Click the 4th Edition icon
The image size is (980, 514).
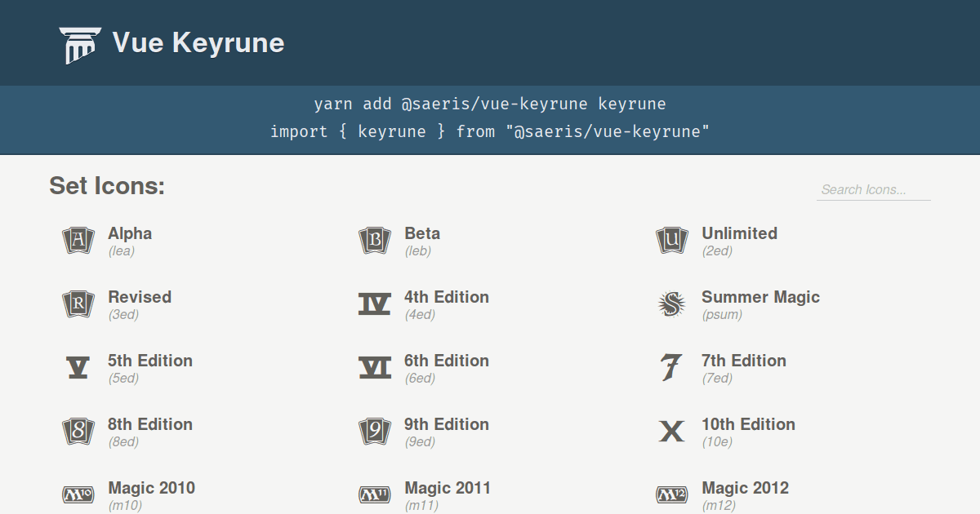point(374,304)
